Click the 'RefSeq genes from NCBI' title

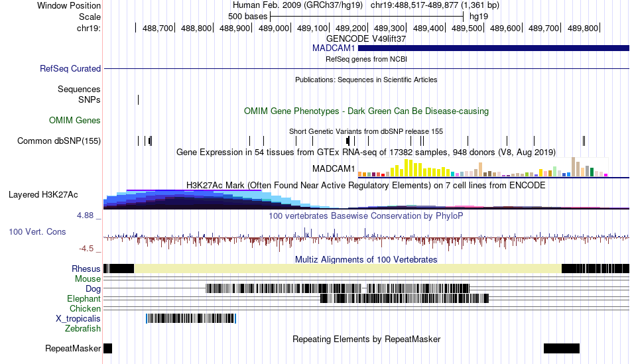click(x=367, y=60)
